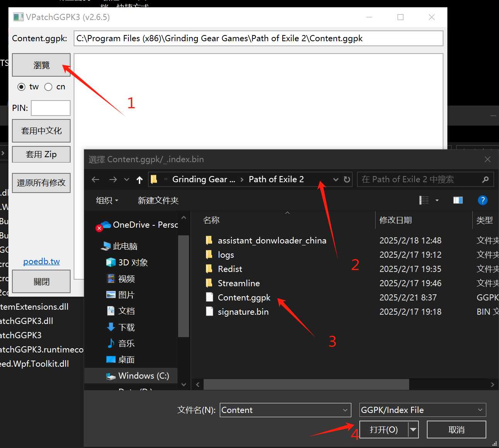This screenshot has height=448, width=499.
Task: Open the poedb.tw link
Action: point(42,262)
